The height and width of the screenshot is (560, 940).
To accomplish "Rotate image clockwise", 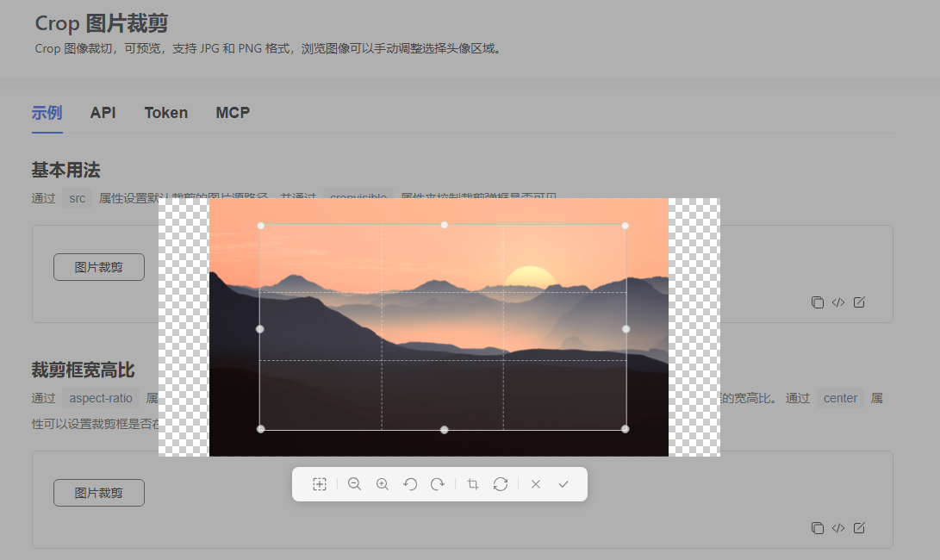I will coord(438,484).
